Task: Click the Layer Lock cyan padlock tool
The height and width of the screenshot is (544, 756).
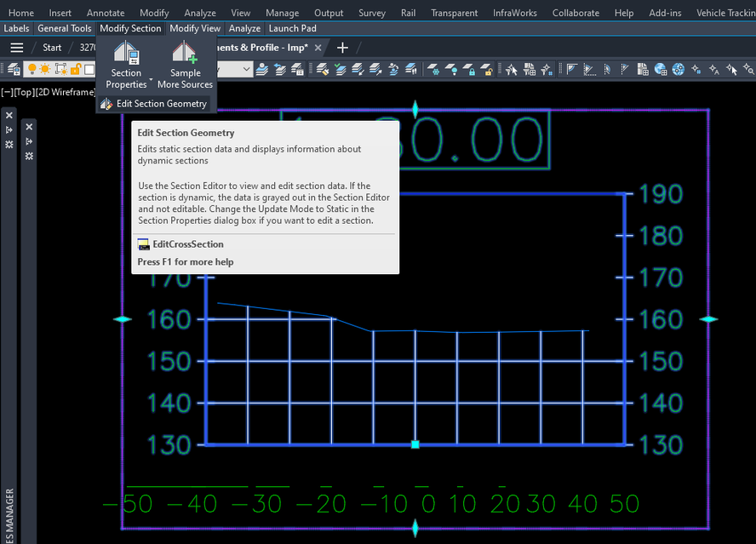Action: pos(469,70)
